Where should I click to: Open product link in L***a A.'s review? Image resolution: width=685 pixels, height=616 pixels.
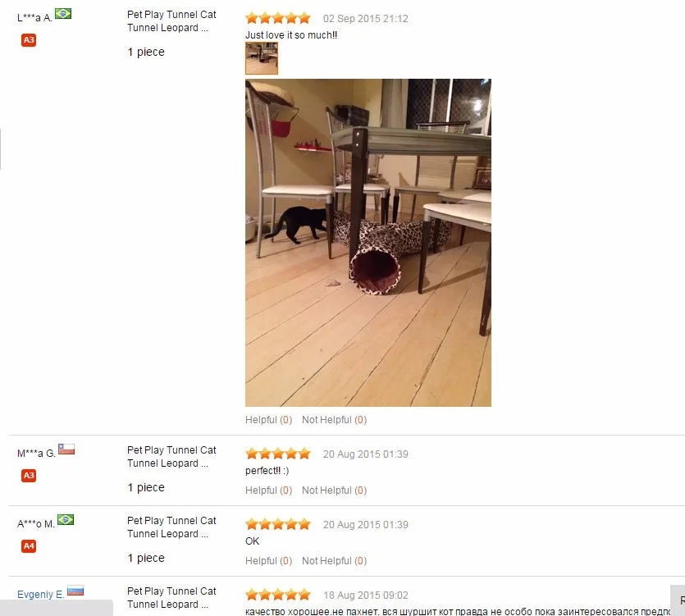click(171, 21)
